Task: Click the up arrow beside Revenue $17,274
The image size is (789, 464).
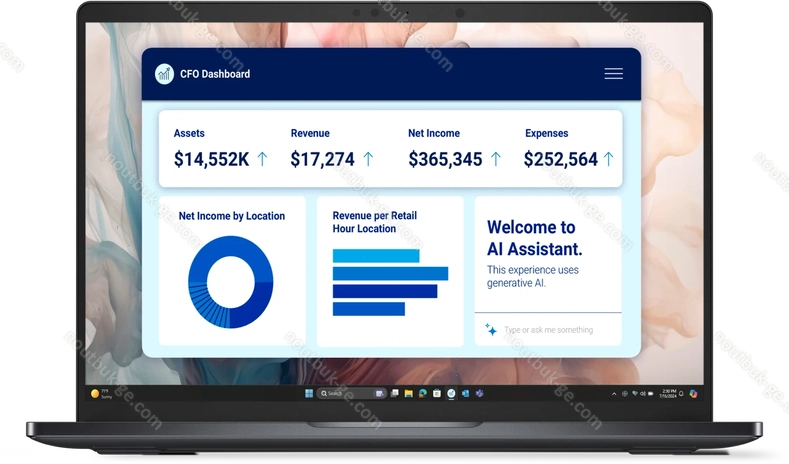Action: (x=368, y=158)
